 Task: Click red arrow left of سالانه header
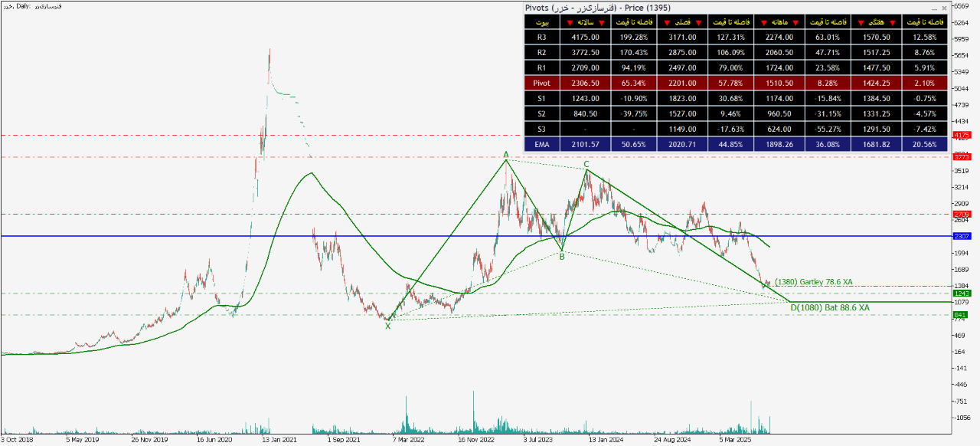[569, 22]
